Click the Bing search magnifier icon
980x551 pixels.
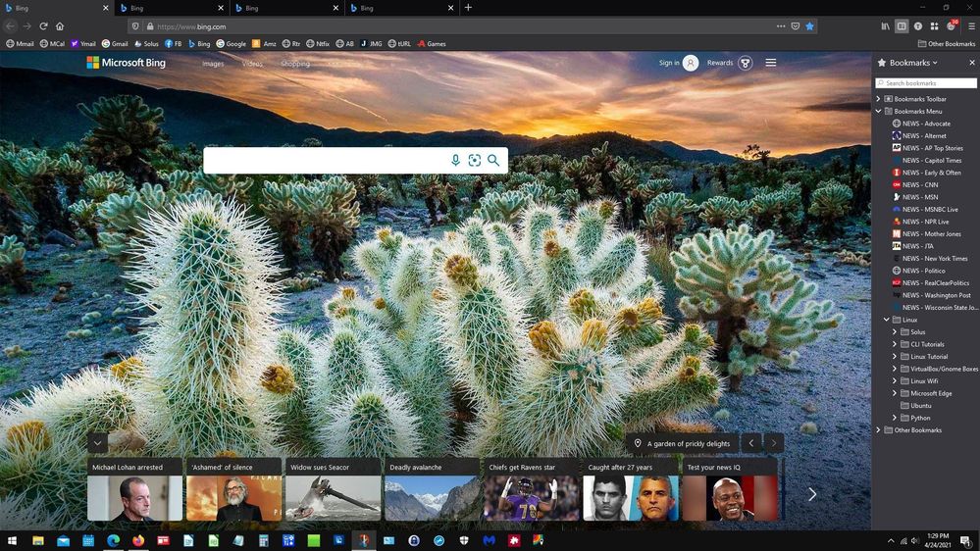click(x=493, y=161)
